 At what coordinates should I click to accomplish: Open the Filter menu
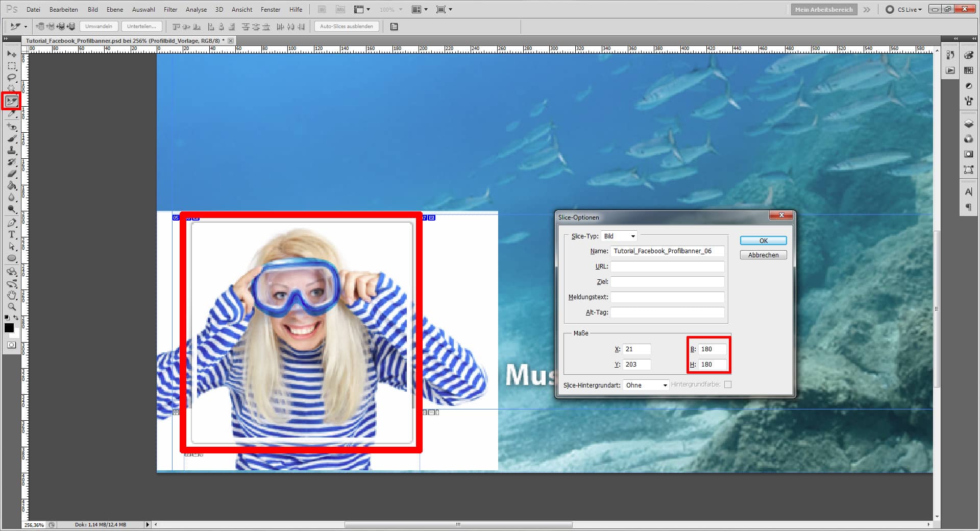(170, 9)
